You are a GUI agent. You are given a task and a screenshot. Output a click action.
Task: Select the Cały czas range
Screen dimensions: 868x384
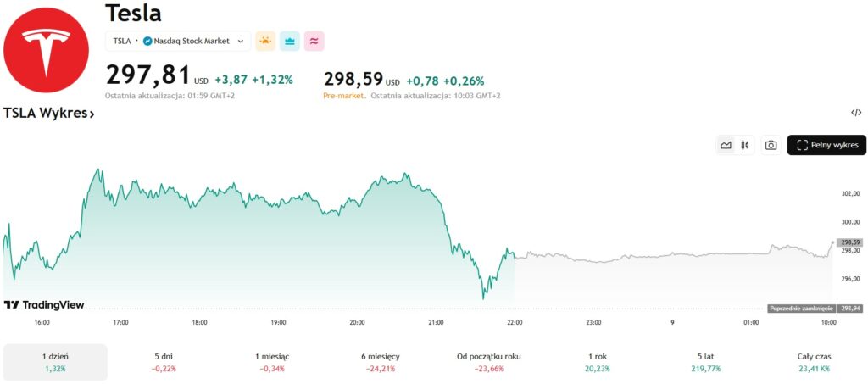click(x=812, y=362)
